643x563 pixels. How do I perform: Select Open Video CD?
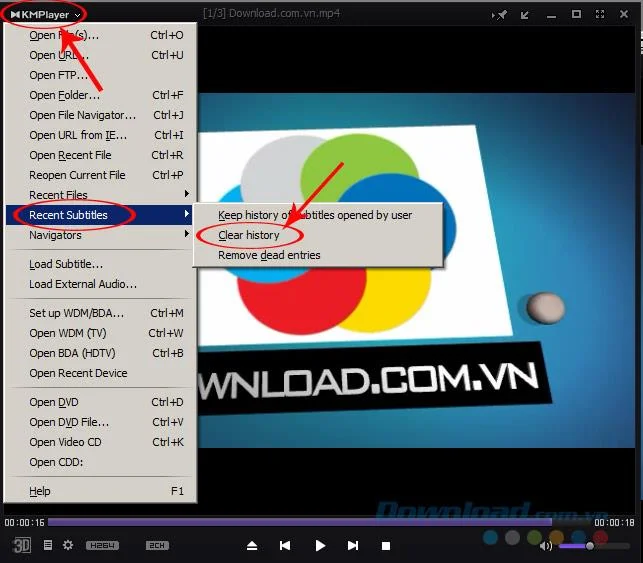pyautogui.click(x=100, y=442)
